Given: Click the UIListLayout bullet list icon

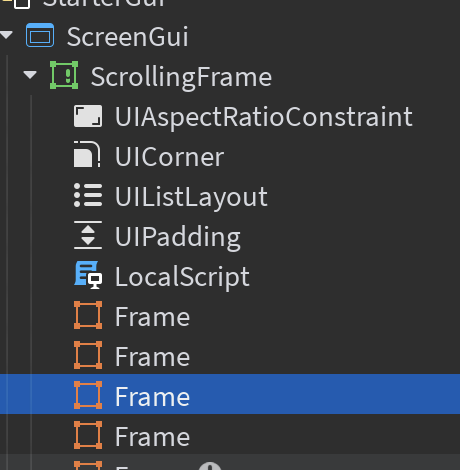Looking at the screenshot, I should [88, 195].
